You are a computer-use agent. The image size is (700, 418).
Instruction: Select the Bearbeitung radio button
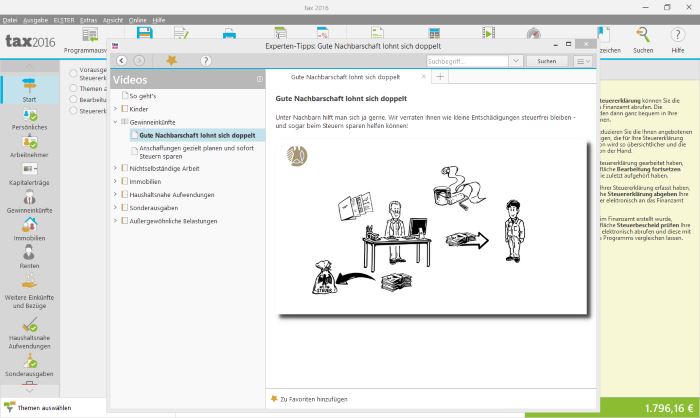(x=73, y=100)
